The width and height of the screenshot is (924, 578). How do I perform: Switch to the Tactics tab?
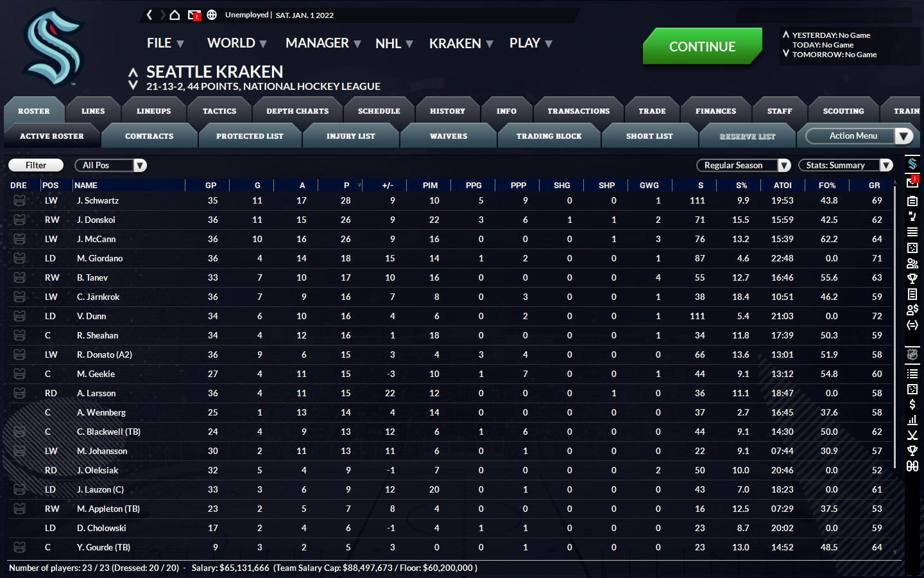pyautogui.click(x=219, y=111)
